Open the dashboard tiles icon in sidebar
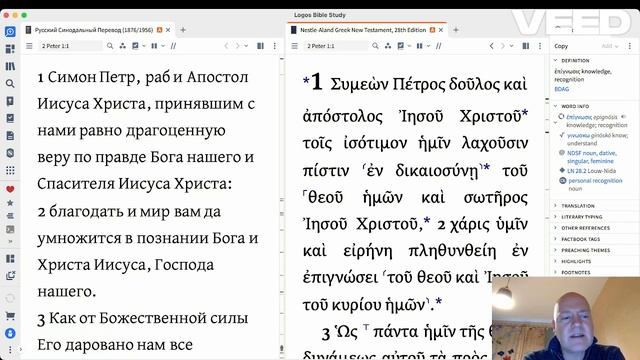Screen dimensions: 640x360 pyautogui.click(x=10, y=49)
